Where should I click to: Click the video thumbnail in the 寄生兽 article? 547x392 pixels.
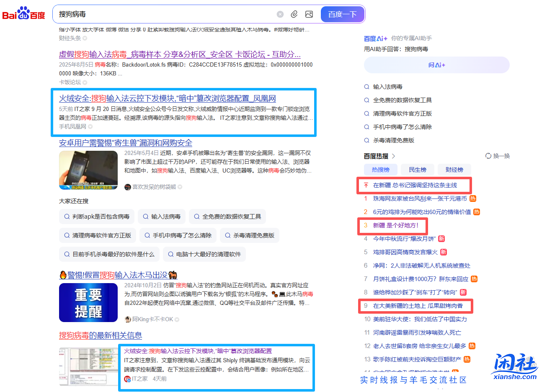point(88,170)
